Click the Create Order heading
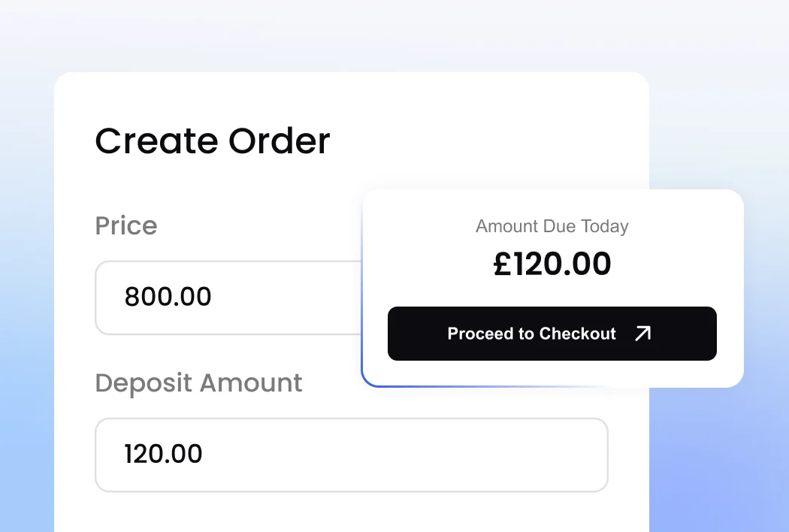The width and height of the screenshot is (789, 532). point(213,141)
